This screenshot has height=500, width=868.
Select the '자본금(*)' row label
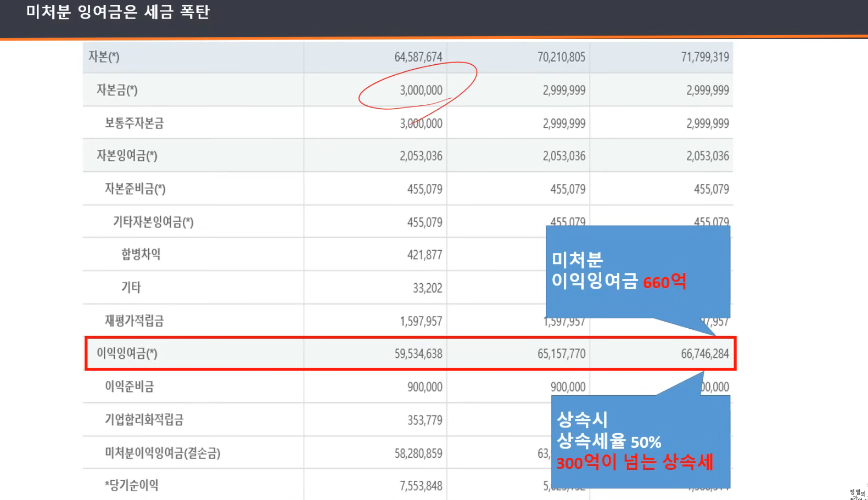click(x=117, y=90)
